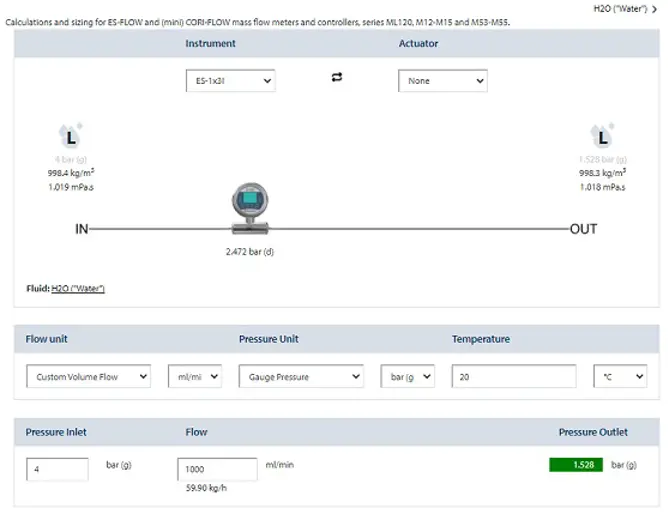Screen dimensions: 668x514
Task: Open the ml/min flow unit selector
Action: [193, 377]
